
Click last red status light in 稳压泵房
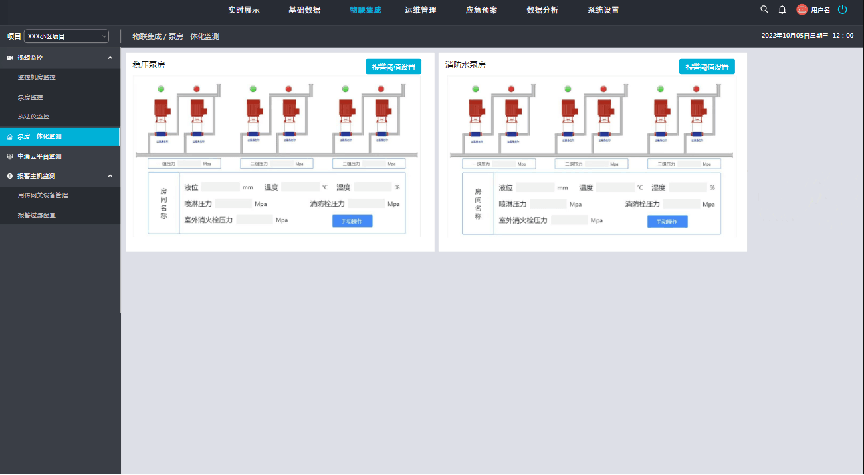(381, 89)
